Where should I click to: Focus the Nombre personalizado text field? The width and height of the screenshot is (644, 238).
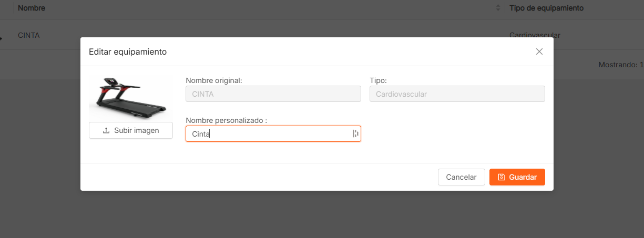pos(268,134)
